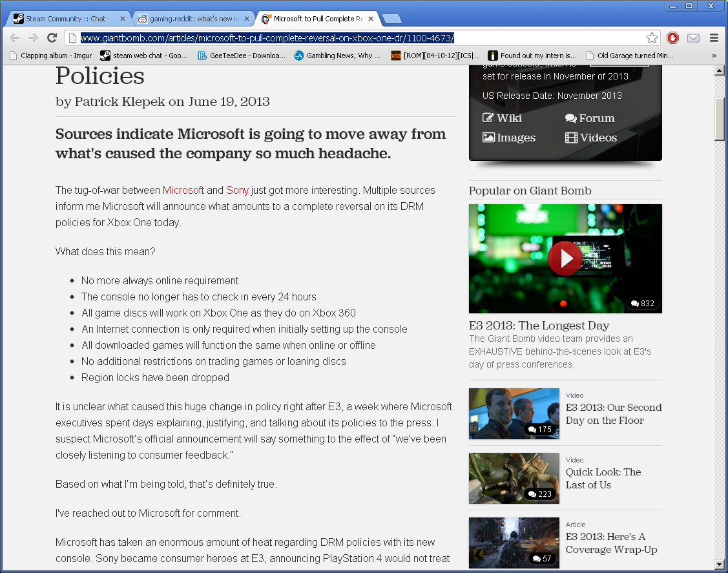Screen dimensions: 728x573
Task: Close the Steam Community Chat tab
Action: click(x=123, y=19)
